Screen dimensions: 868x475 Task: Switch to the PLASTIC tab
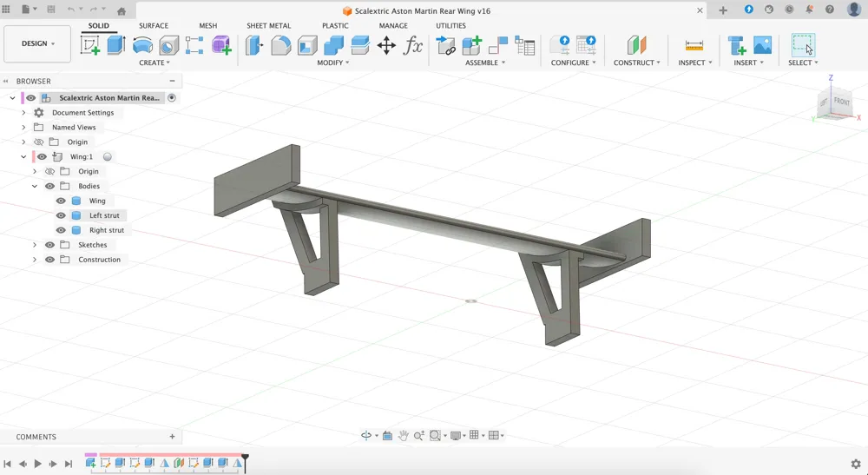point(335,25)
